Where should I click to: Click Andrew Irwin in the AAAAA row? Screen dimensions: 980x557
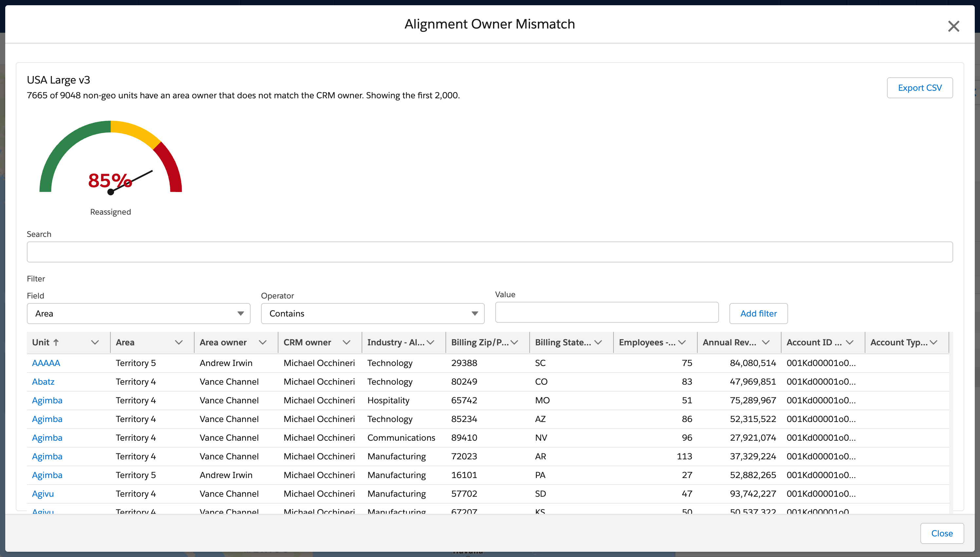[x=226, y=363]
